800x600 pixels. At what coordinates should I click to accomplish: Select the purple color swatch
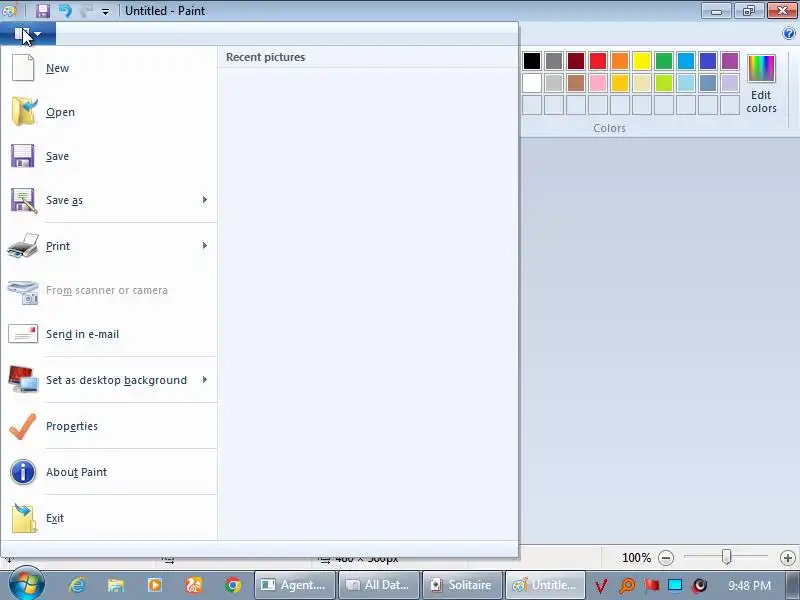pyautogui.click(x=730, y=61)
